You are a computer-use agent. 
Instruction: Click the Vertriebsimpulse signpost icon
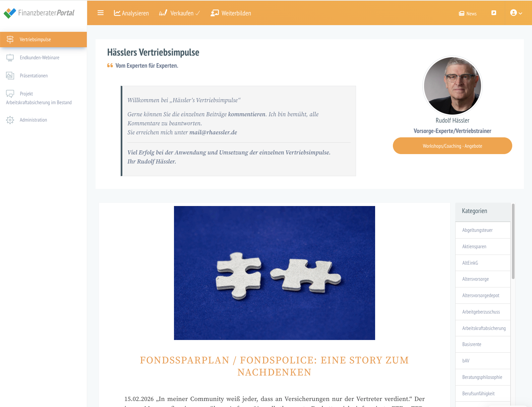click(10, 40)
